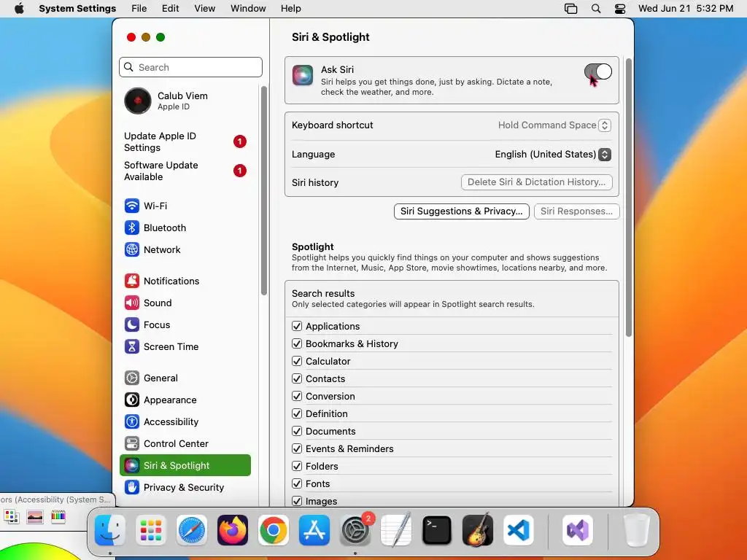Viewport: 747px width, 560px height.
Task: Click the Calub Viem Apple ID avatar
Action: [138, 101]
